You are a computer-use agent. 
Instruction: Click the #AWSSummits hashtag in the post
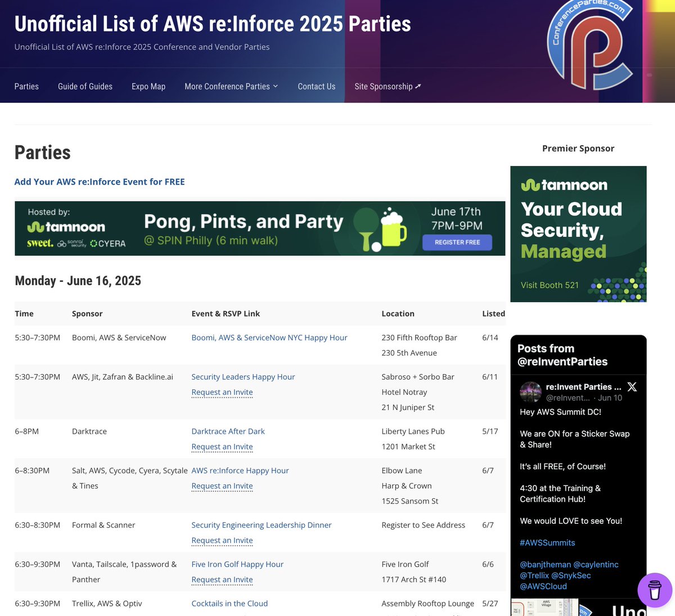(x=547, y=543)
